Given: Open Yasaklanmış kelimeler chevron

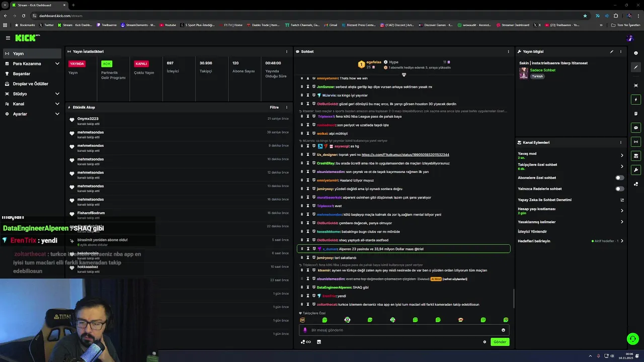Looking at the screenshot, I should (622, 222).
